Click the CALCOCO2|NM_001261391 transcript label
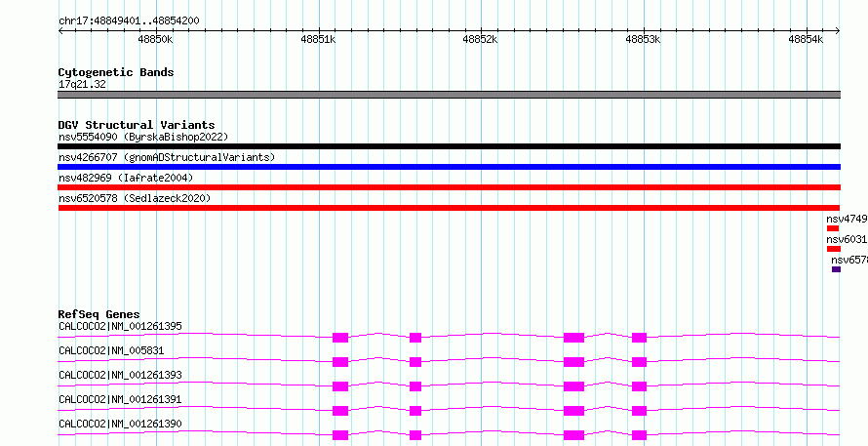The width and height of the screenshot is (868, 446). pos(120,399)
